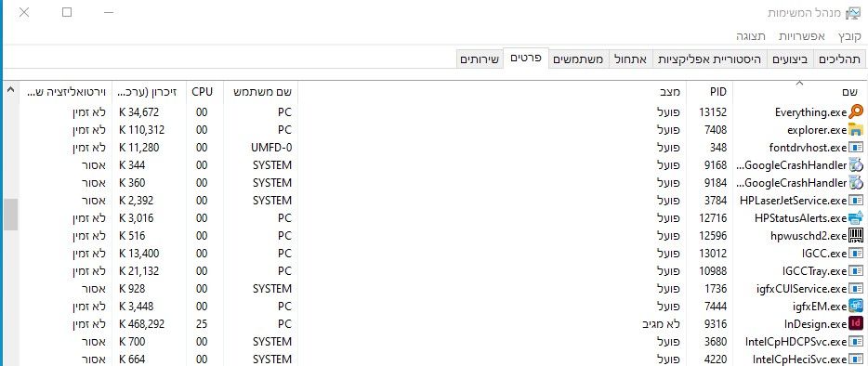Click the GoogleCrashHandler icon for PID 9184
The height and width of the screenshot is (366, 868).
click(x=856, y=183)
